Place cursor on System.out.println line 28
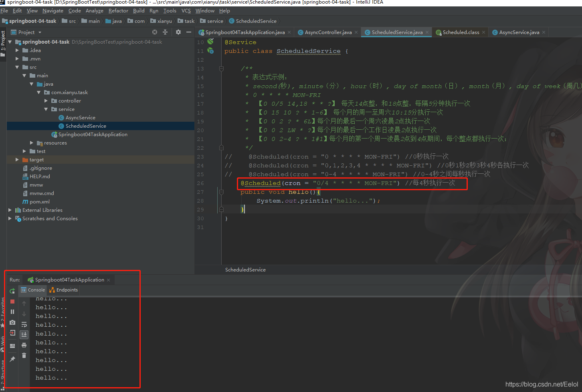This screenshot has width=582, height=392. [x=318, y=201]
